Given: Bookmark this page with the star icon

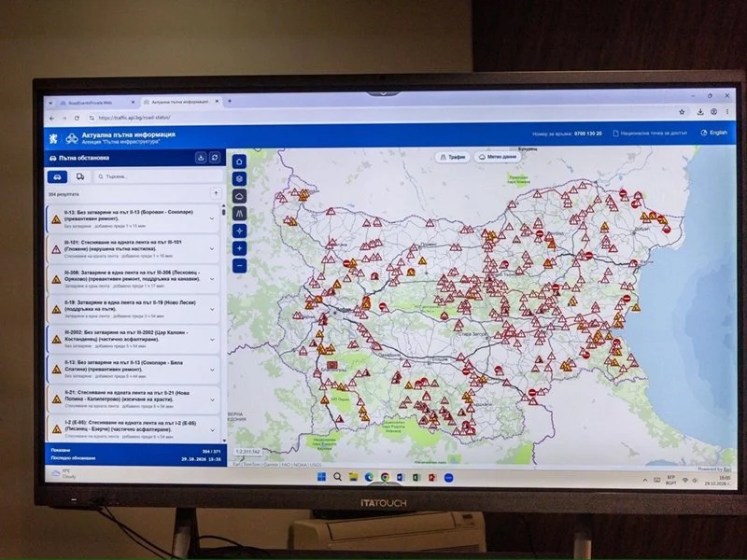Looking at the screenshot, I should pos(682,112).
